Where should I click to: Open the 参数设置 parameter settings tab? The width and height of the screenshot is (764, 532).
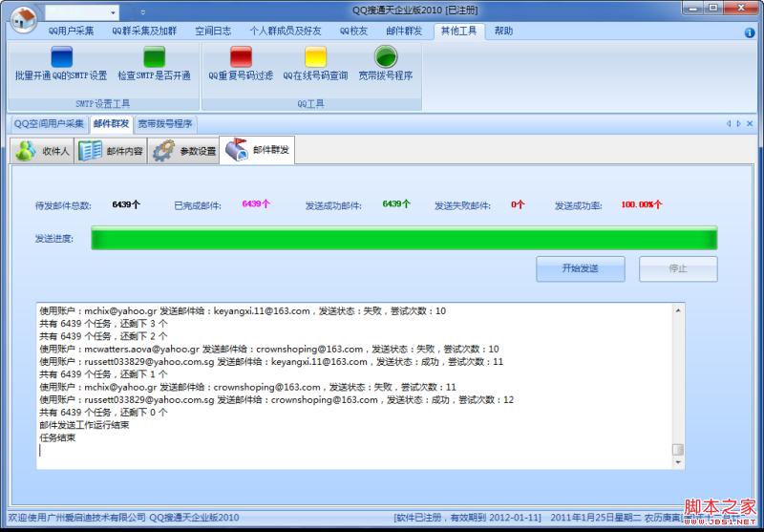(184, 151)
